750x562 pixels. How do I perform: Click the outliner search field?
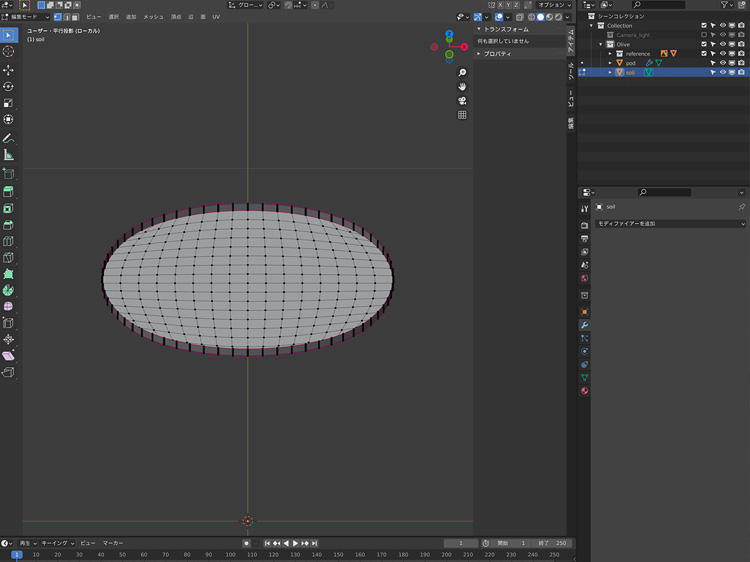[660, 5]
